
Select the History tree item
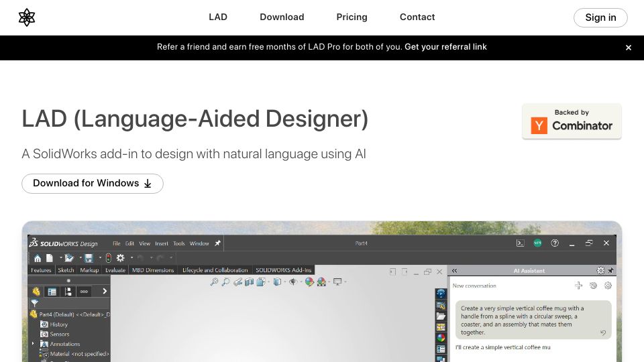pyautogui.click(x=54, y=324)
